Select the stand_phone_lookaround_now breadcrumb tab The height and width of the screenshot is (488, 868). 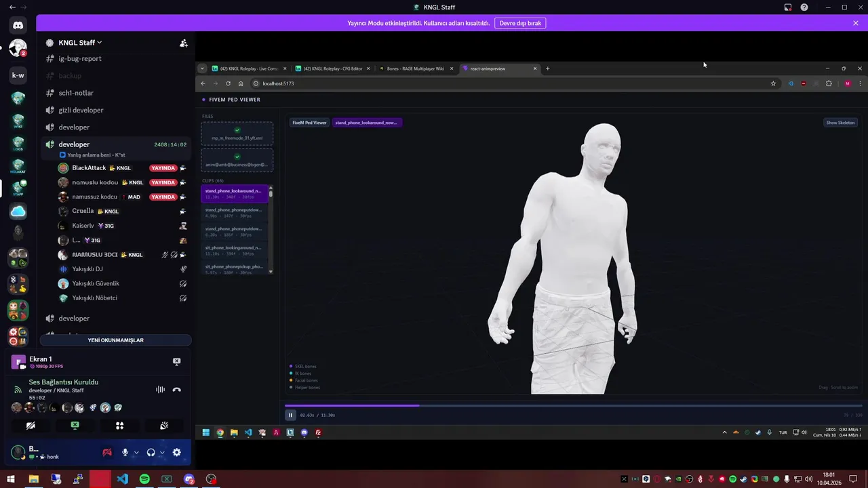pos(367,123)
